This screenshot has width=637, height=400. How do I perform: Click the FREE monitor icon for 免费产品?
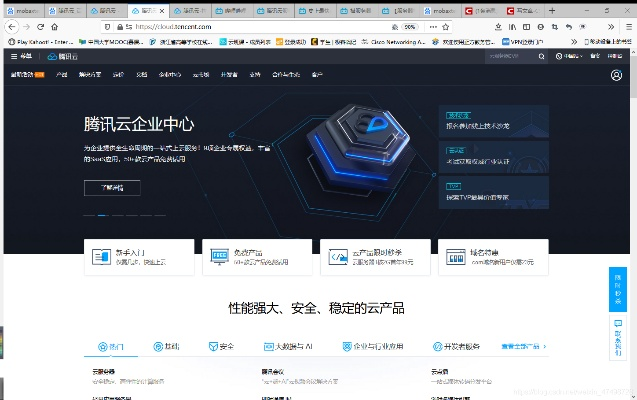coord(219,257)
